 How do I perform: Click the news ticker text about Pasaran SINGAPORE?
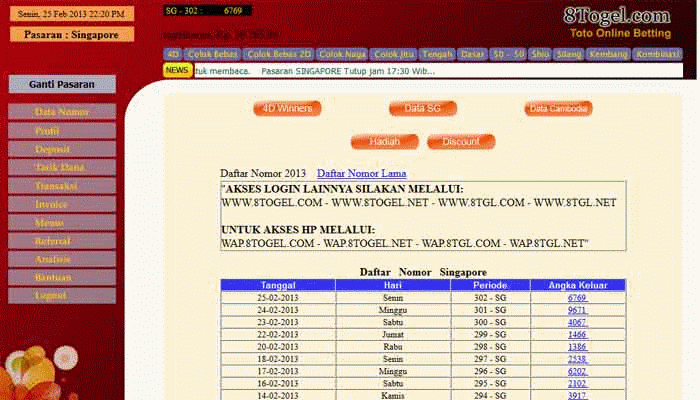click(x=348, y=71)
